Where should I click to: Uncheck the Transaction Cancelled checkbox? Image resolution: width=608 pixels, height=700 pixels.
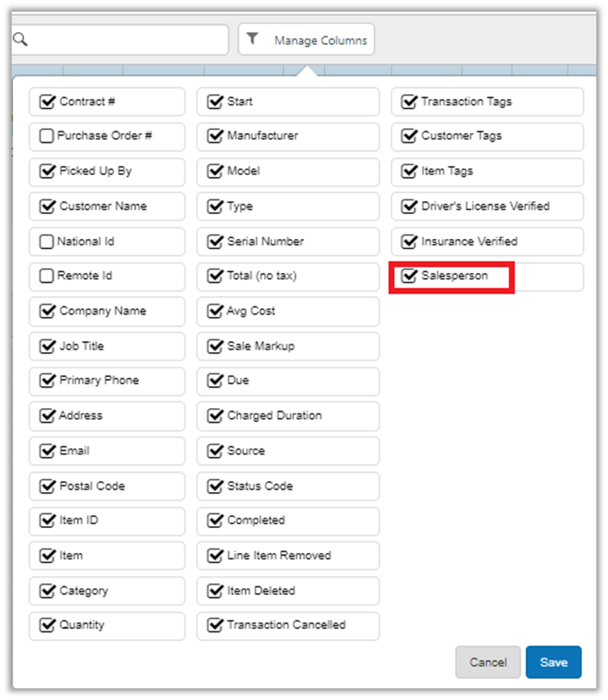215,624
